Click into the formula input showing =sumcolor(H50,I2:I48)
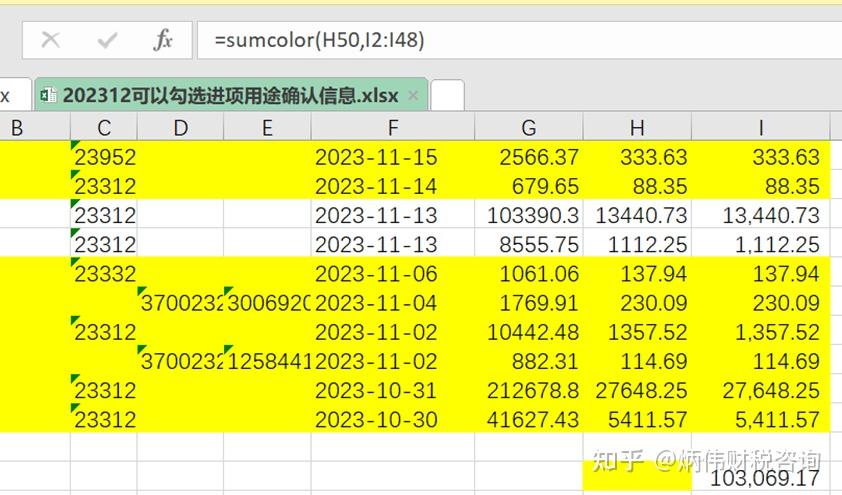This screenshot has height=495, width=842. click(519, 40)
